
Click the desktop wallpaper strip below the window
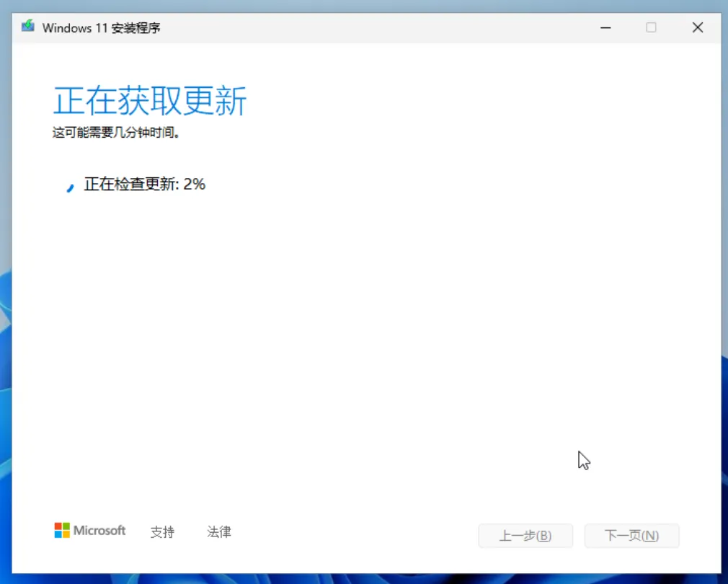tap(364, 579)
